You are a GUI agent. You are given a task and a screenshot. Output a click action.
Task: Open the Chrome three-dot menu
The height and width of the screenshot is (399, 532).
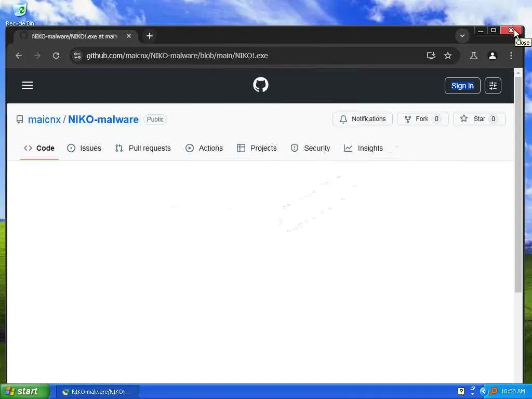pyautogui.click(x=511, y=56)
